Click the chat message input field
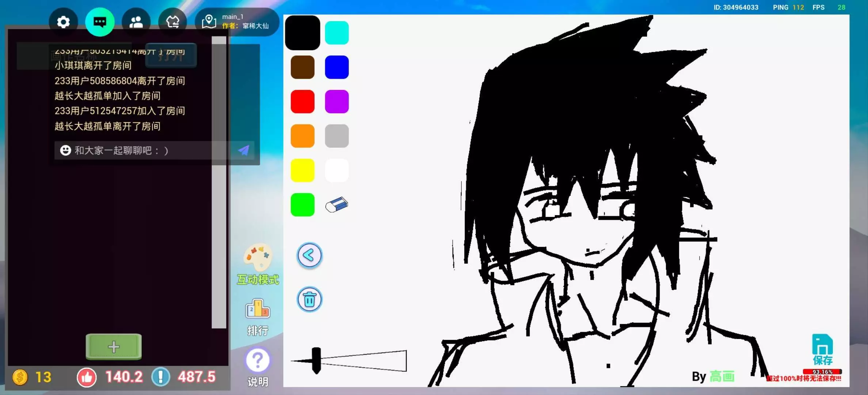The height and width of the screenshot is (395, 868). point(146,150)
